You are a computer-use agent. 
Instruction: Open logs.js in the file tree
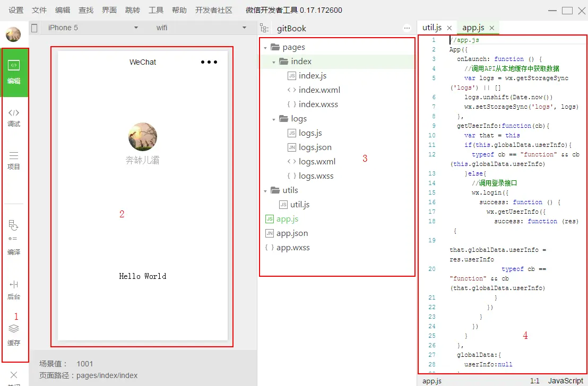tap(310, 133)
